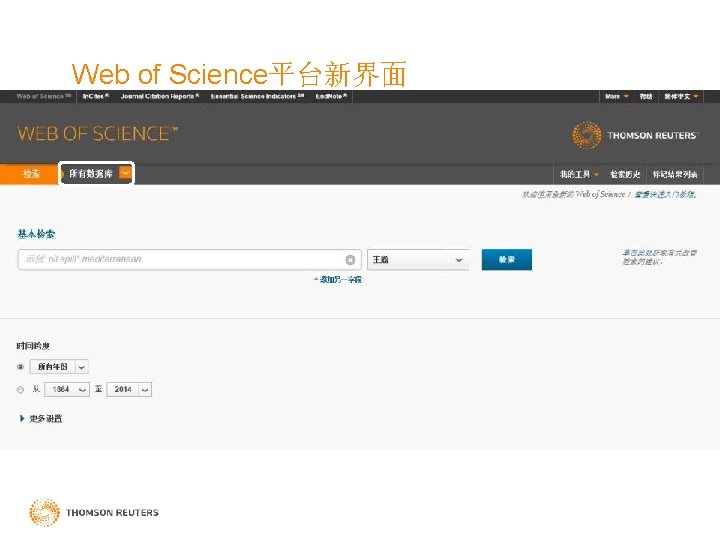This screenshot has height=540, width=720.
Task: Expand 更多设置 section
Action: click(41, 418)
